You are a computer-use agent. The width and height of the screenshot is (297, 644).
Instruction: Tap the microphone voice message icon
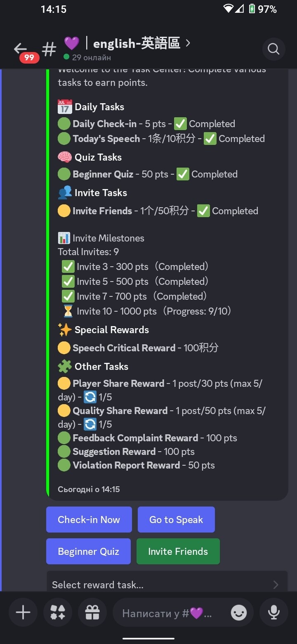point(274,613)
